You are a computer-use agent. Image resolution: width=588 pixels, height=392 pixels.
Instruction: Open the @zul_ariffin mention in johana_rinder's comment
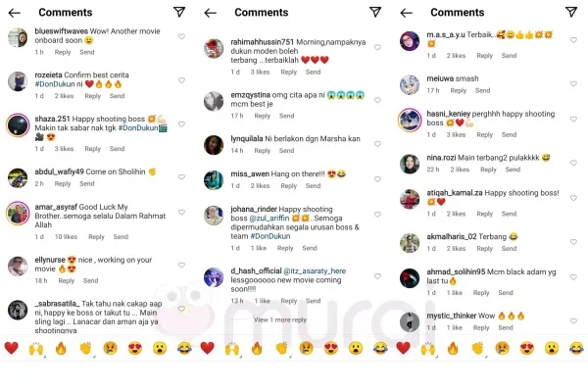(x=269, y=218)
